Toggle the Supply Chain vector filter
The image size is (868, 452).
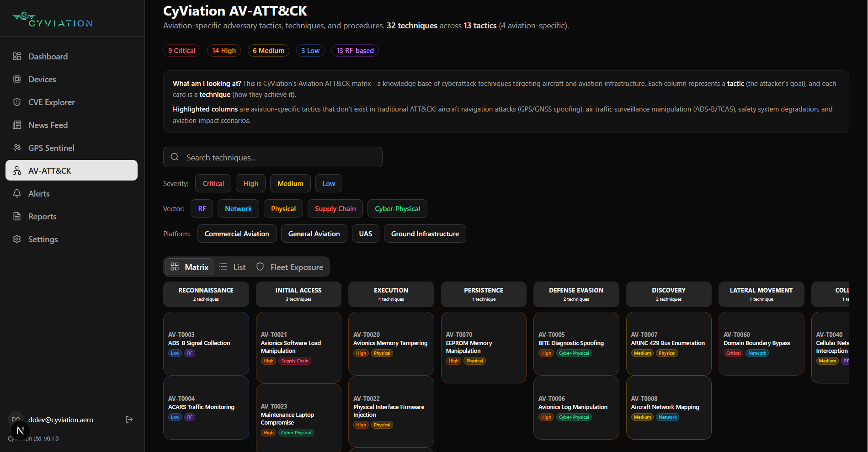point(335,208)
